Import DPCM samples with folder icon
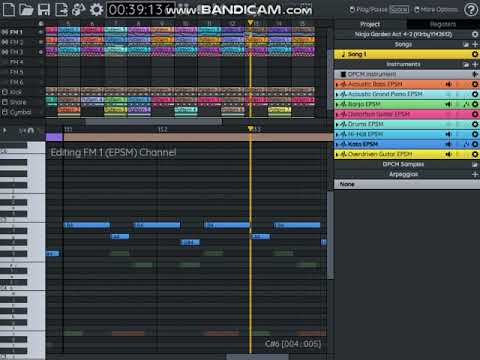480x360 pixels. 475,164
